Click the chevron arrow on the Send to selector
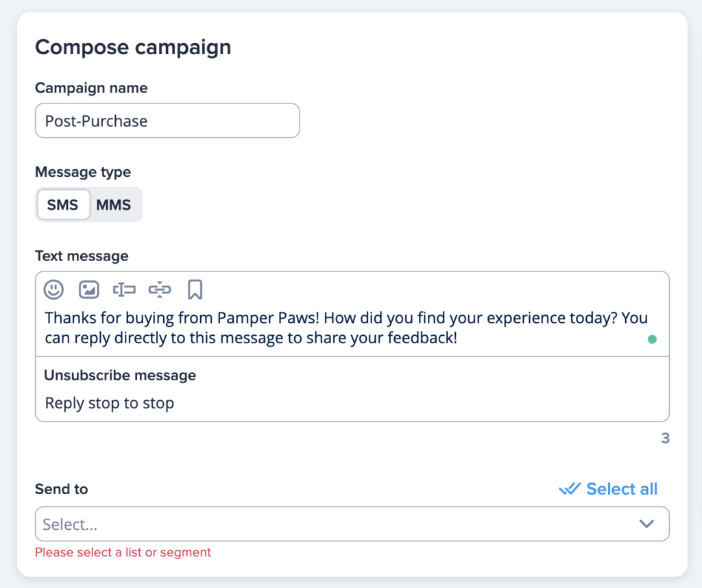 pyautogui.click(x=646, y=524)
